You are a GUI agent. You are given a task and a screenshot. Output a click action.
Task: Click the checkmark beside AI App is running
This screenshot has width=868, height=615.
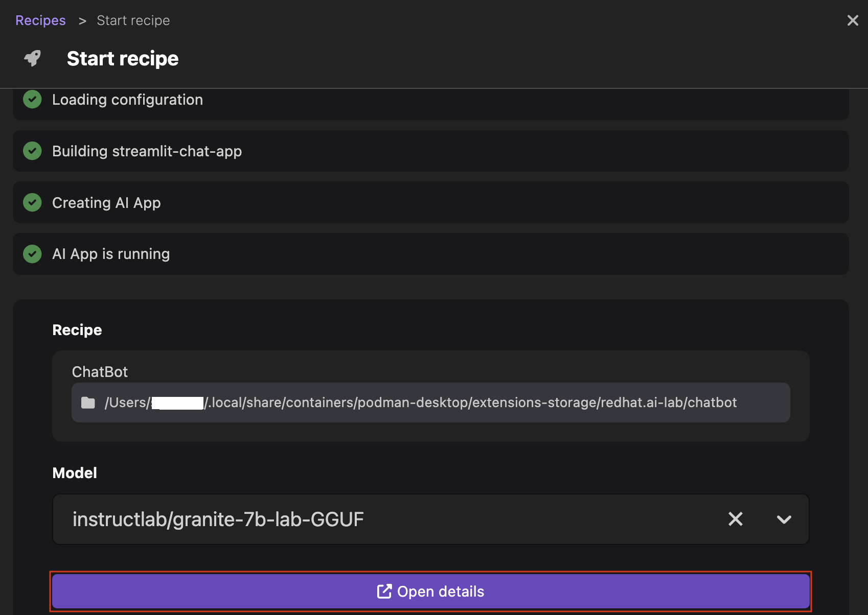[32, 254]
